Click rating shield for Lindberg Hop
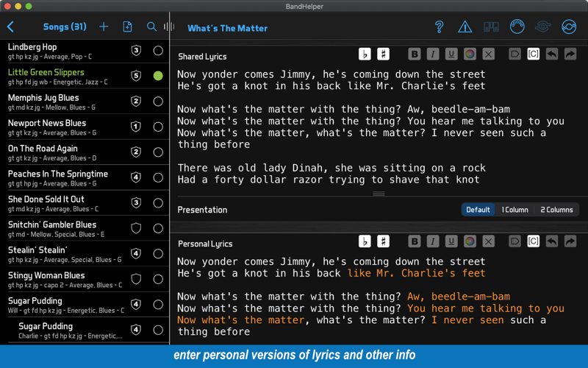 (x=136, y=51)
